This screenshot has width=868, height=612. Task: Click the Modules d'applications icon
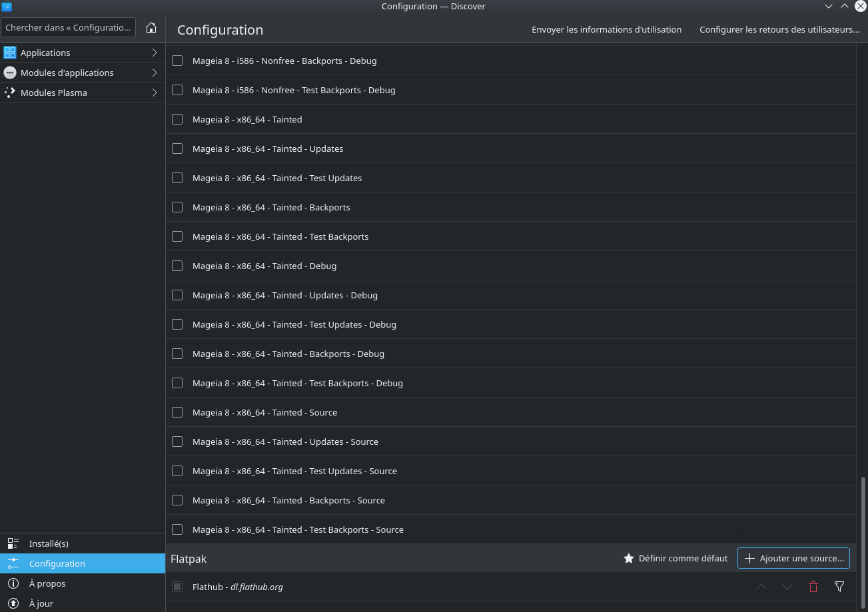(x=10, y=73)
